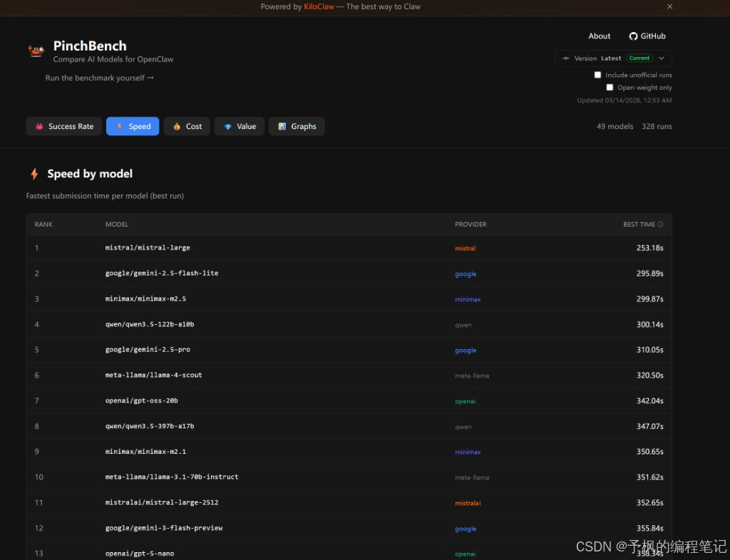Click the PinchBench crab logo
730x560 pixels.
tap(36, 51)
